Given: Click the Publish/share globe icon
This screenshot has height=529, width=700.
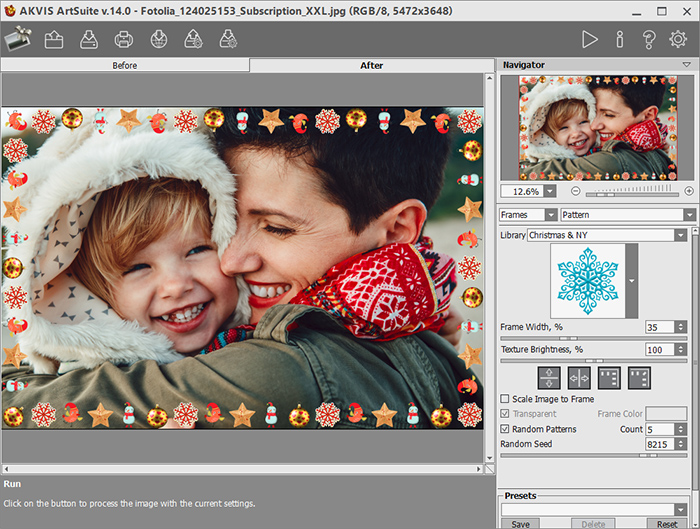Looking at the screenshot, I should click(159, 39).
